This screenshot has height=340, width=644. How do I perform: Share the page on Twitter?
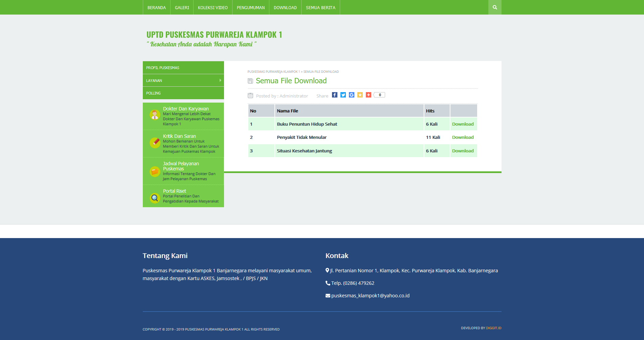[343, 95]
